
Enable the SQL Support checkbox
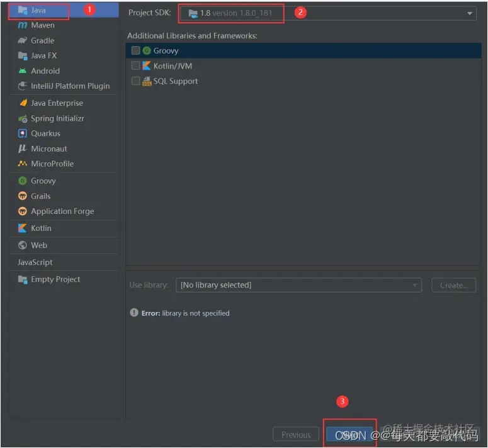[135, 81]
